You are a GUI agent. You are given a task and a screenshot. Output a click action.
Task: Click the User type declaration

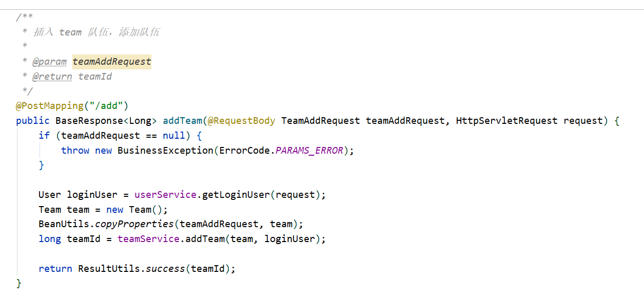click(50, 195)
